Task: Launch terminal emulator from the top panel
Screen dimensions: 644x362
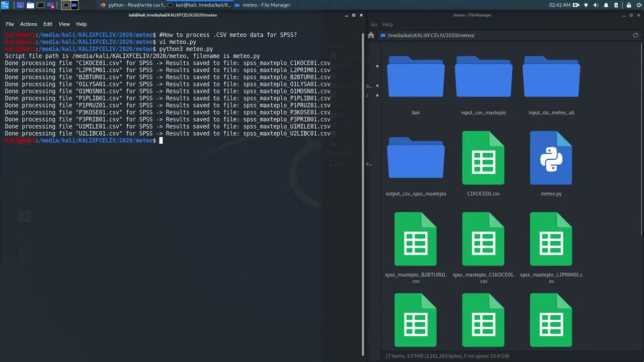Action: tap(40, 5)
